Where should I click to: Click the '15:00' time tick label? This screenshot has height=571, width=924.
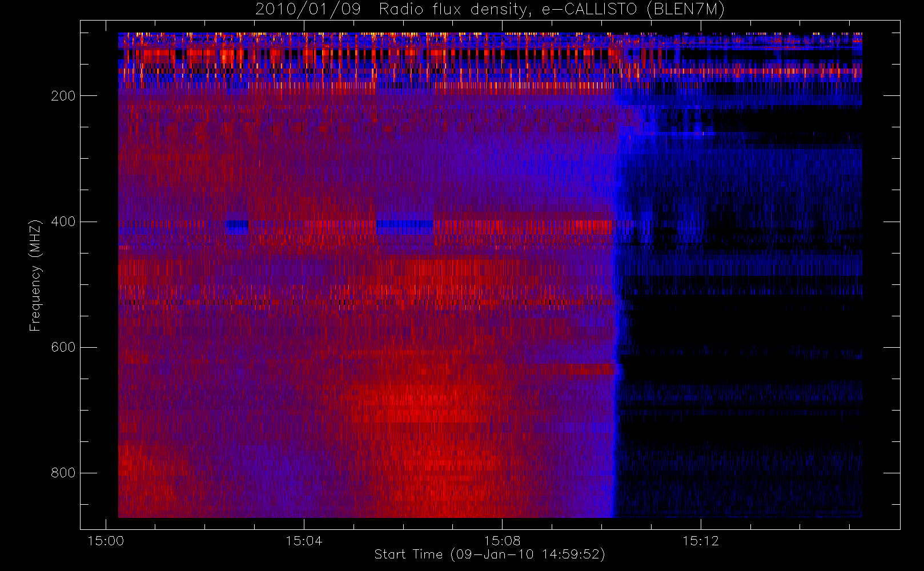tap(106, 541)
